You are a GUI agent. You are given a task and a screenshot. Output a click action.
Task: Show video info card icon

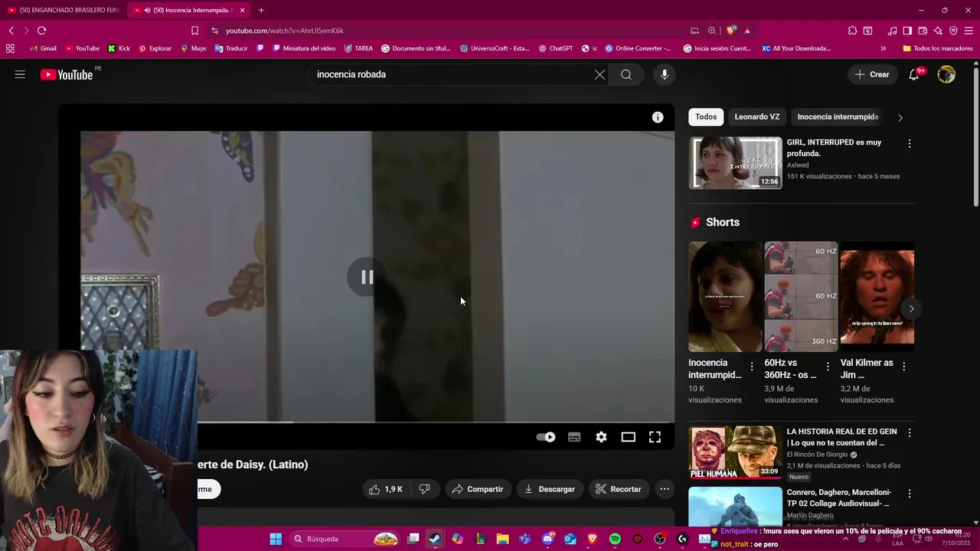point(658,117)
